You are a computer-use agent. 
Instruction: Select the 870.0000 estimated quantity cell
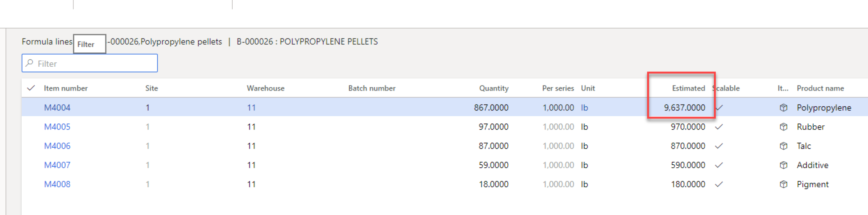pyautogui.click(x=688, y=146)
